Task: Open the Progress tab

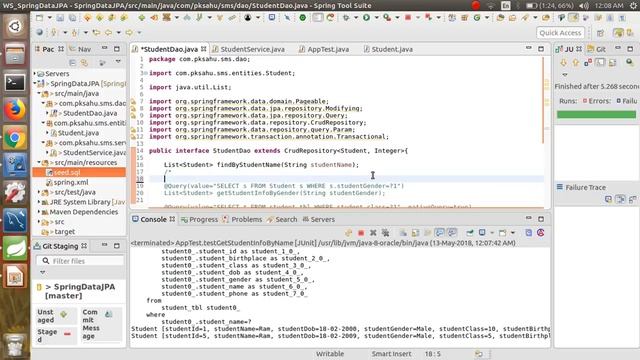Action: click(200, 219)
